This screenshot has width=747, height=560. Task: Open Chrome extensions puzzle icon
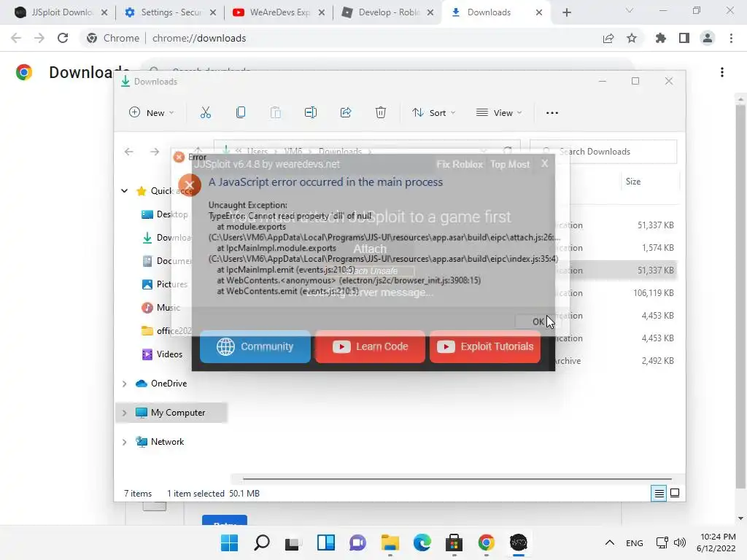pos(661,38)
